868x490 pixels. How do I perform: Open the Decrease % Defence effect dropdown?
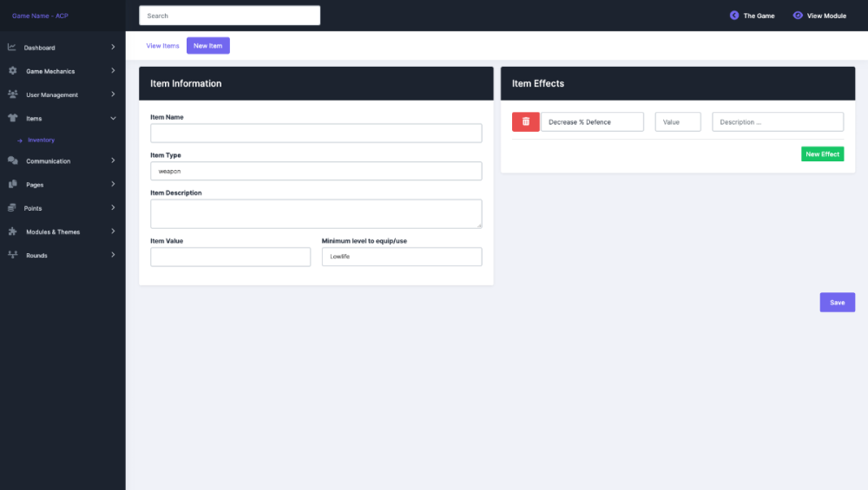(x=592, y=122)
